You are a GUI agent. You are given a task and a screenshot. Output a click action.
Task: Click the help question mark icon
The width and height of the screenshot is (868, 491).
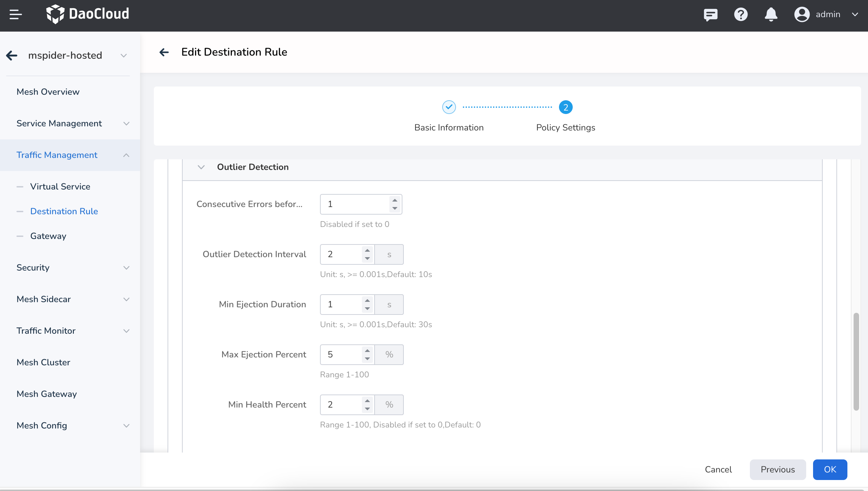click(741, 14)
